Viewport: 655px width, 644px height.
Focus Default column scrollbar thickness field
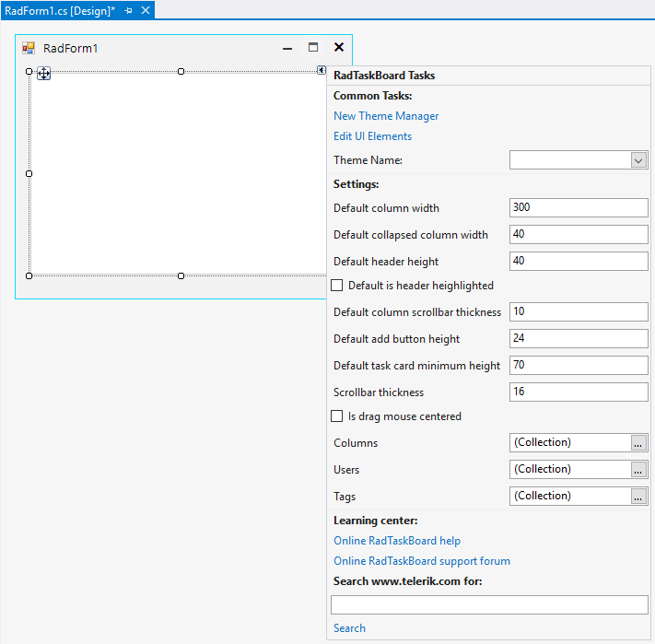(579, 312)
